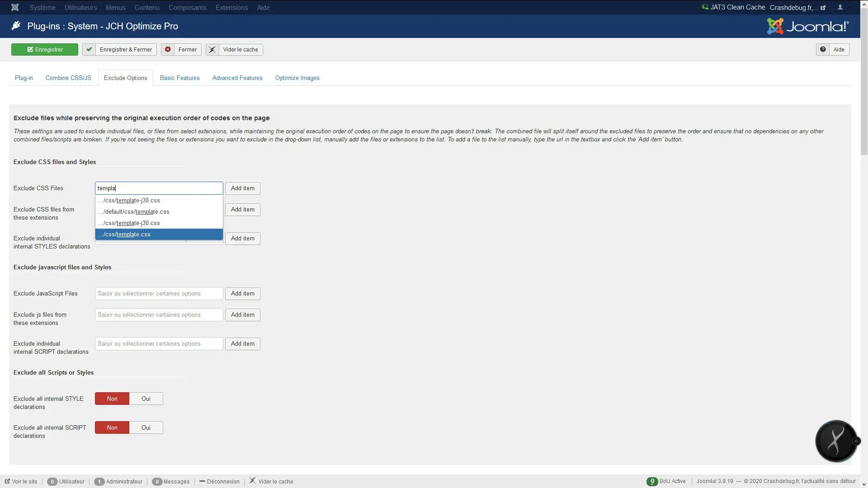Click Add item for Exclude CSS Files
Screen dimensions: 868x488
click(x=243, y=188)
